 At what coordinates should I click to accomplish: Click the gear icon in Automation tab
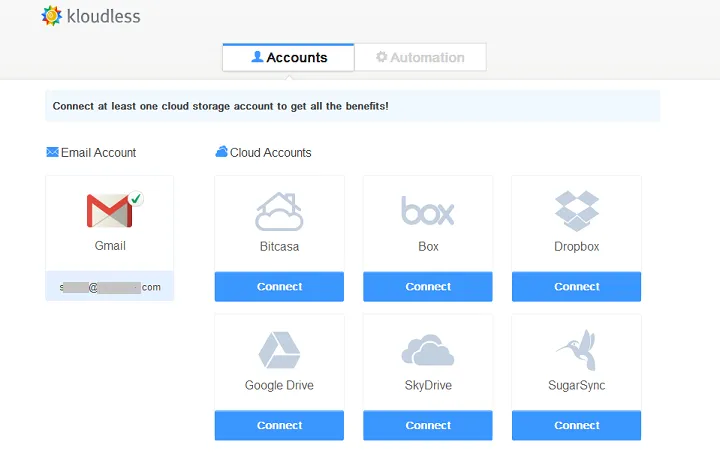tap(381, 57)
